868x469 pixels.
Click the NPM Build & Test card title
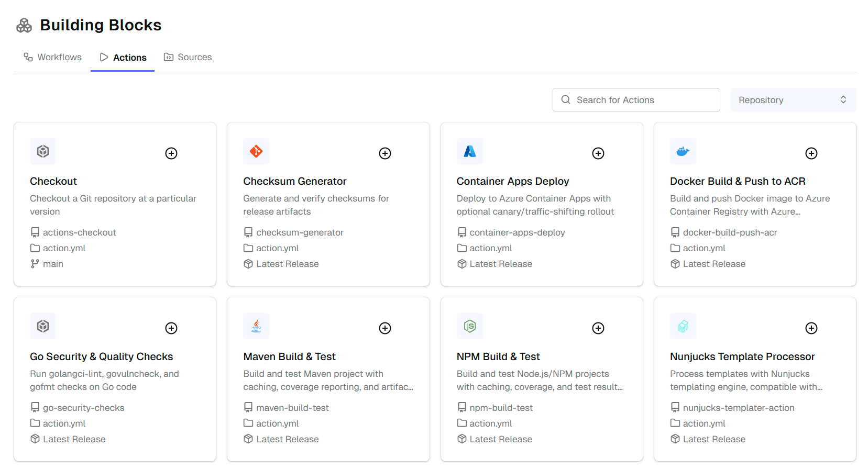tap(498, 356)
